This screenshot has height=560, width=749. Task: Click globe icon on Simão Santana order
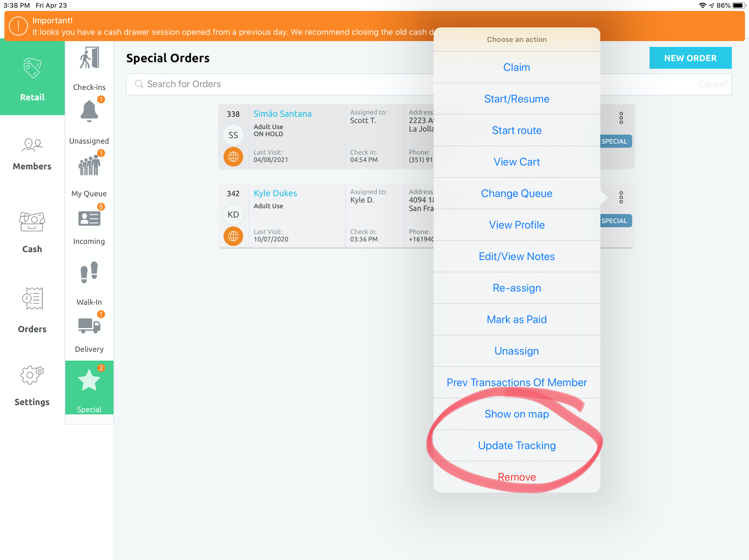(233, 157)
